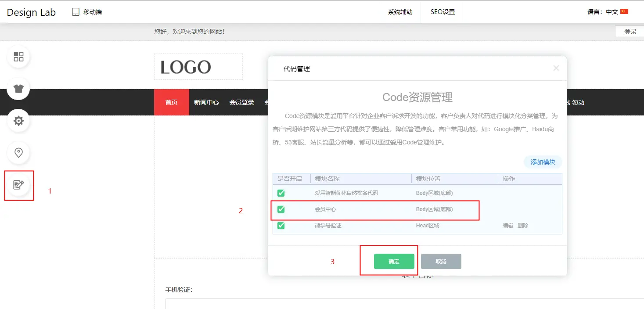
Task: Click the green 确定 button
Action: [394, 261]
